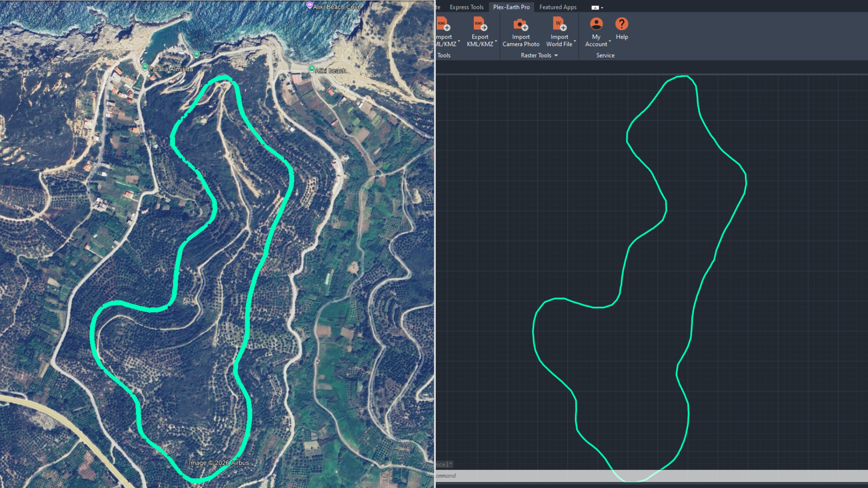Open the Import Camera Photo tool
The image size is (868, 488).
tap(521, 24)
